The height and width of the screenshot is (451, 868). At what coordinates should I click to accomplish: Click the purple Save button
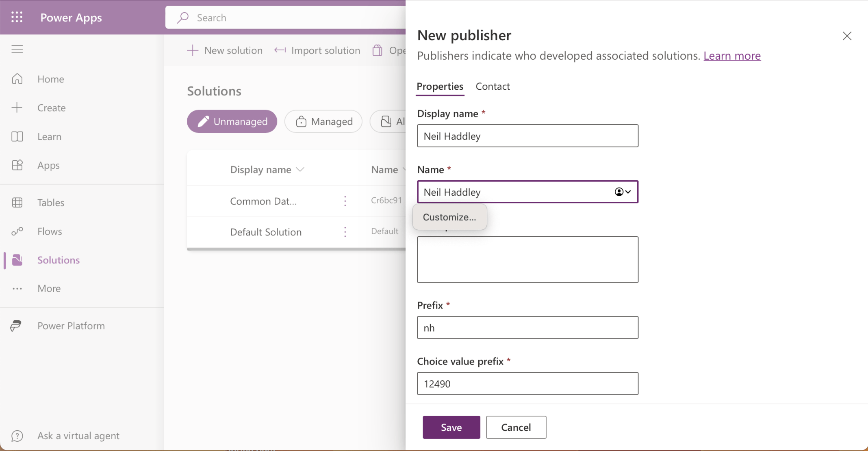pyautogui.click(x=451, y=427)
